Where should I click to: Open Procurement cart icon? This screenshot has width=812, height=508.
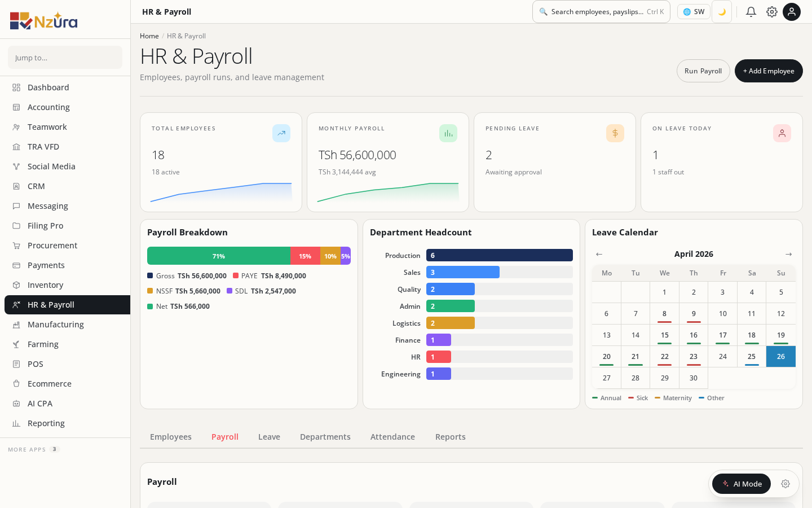pyautogui.click(x=16, y=246)
